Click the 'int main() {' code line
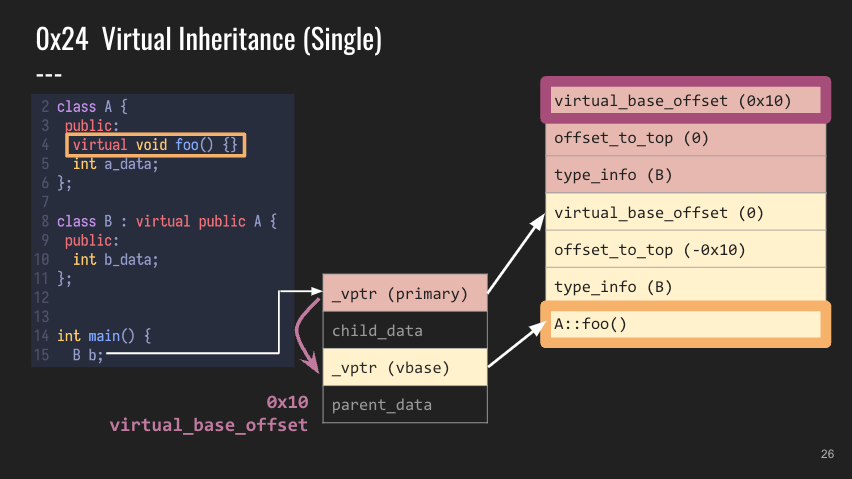The image size is (852, 479). point(104,336)
